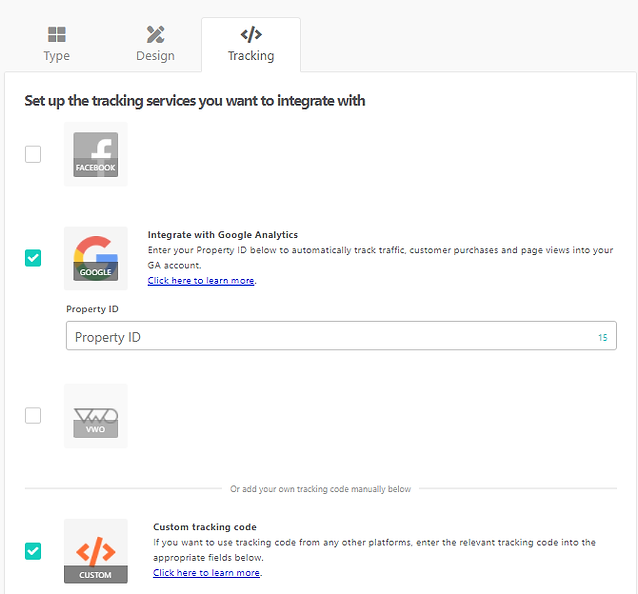Click the 'Integrate with Google Analytics' heading
This screenshot has height=594, width=638.
click(223, 235)
